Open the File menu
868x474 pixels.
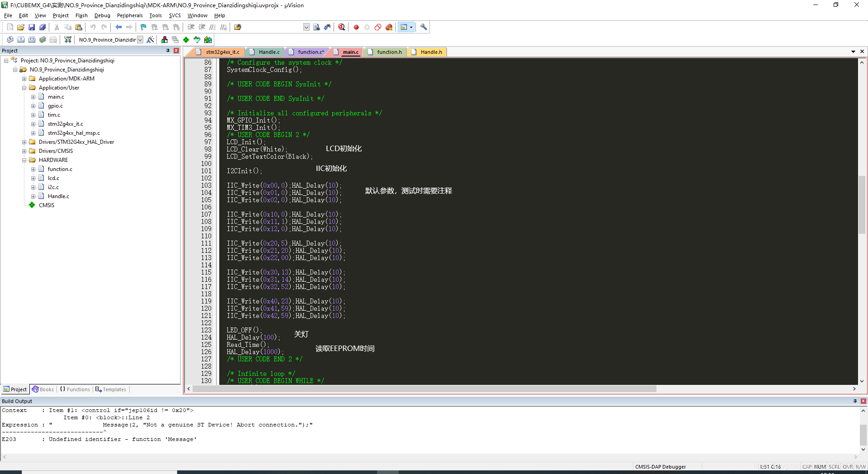pos(8,15)
